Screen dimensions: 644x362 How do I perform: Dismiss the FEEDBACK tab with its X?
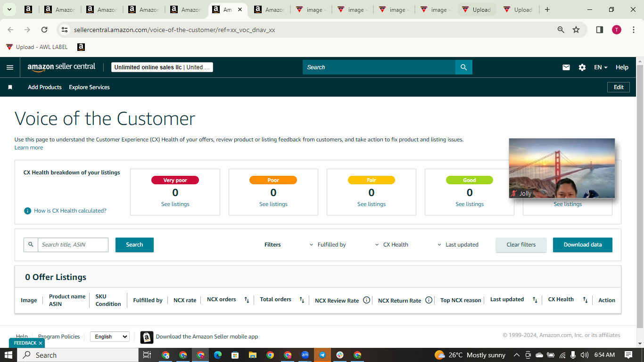(41, 343)
